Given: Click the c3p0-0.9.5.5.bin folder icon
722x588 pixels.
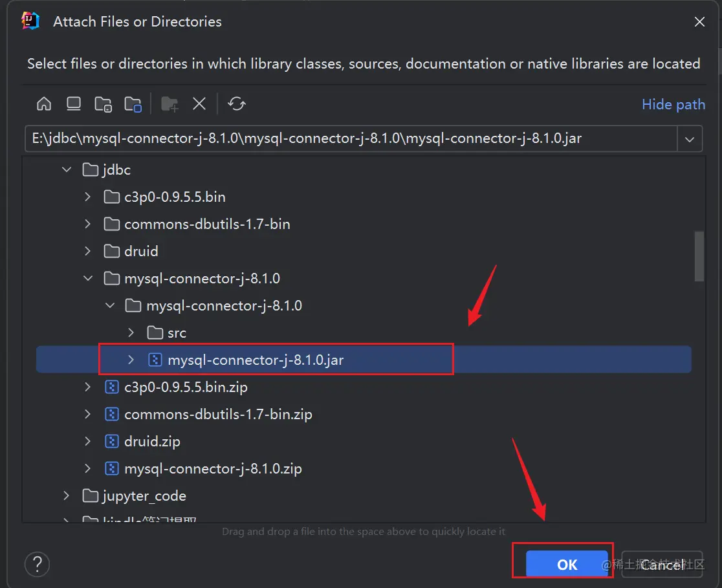Looking at the screenshot, I should click(x=112, y=197).
